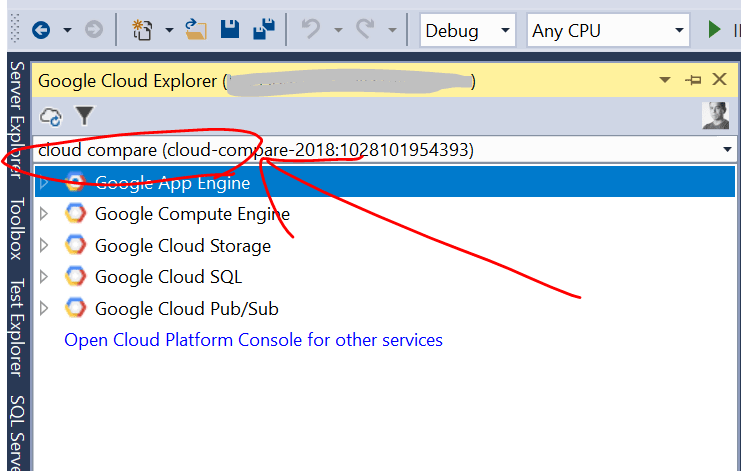Click the toolbar drag handle grip
The image size is (741, 471).
coord(15,29)
